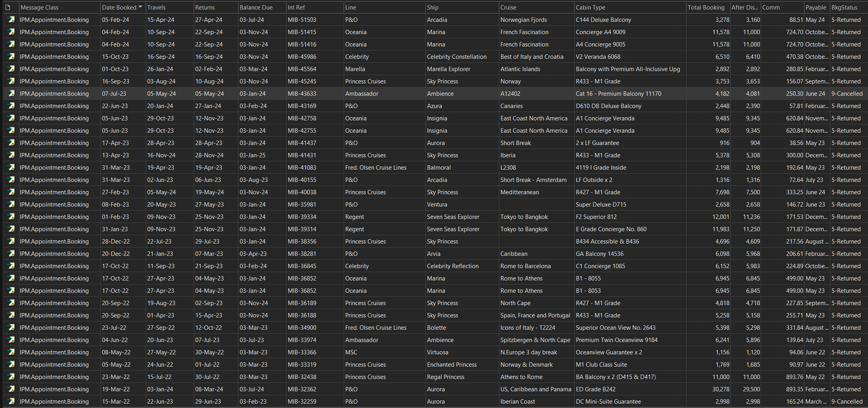The image size is (868, 408).
Task: Click the appointment icon beside the Arvia Caribbean booking
Action: pyautogui.click(x=11, y=253)
